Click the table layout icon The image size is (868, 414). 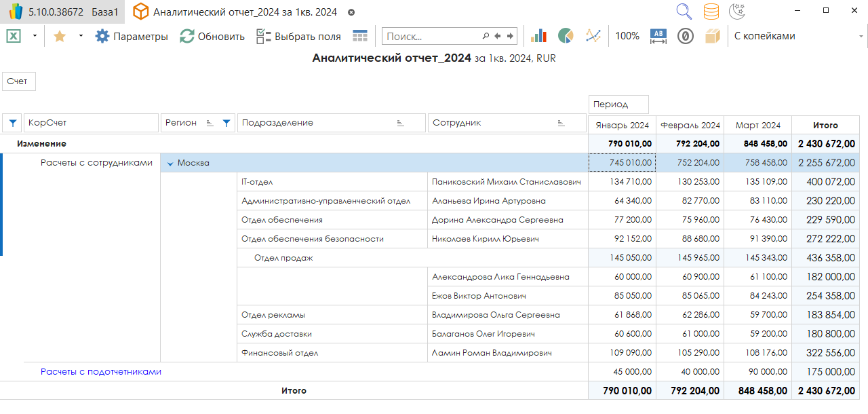360,36
